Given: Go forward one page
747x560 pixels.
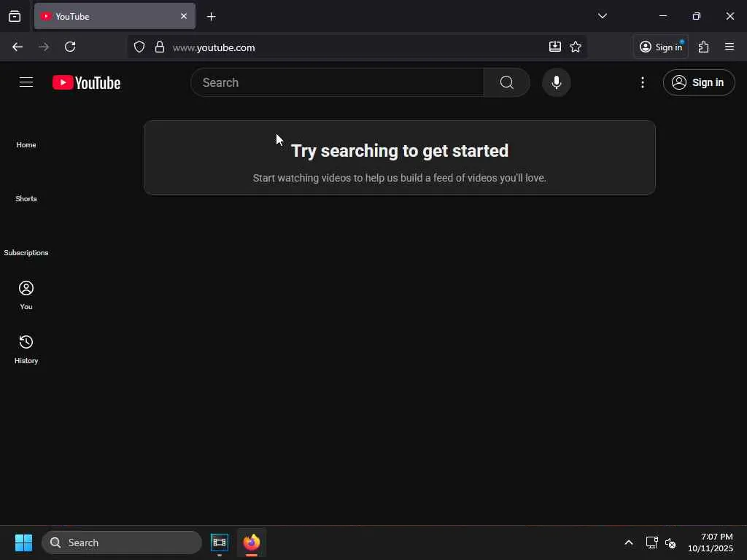Looking at the screenshot, I should coord(44,47).
